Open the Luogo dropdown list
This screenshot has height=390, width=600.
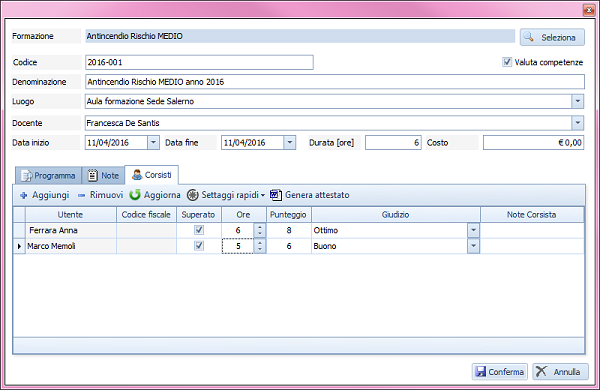pyautogui.click(x=578, y=101)
